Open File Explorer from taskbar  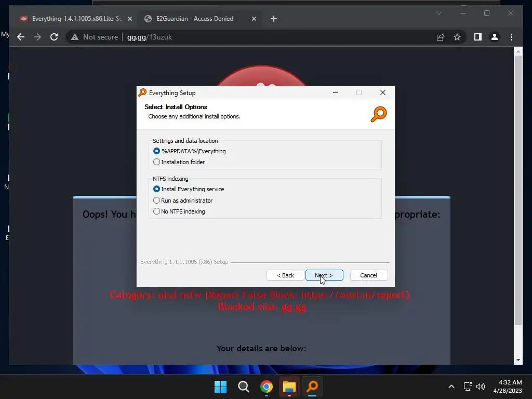(x=289, y=387)
